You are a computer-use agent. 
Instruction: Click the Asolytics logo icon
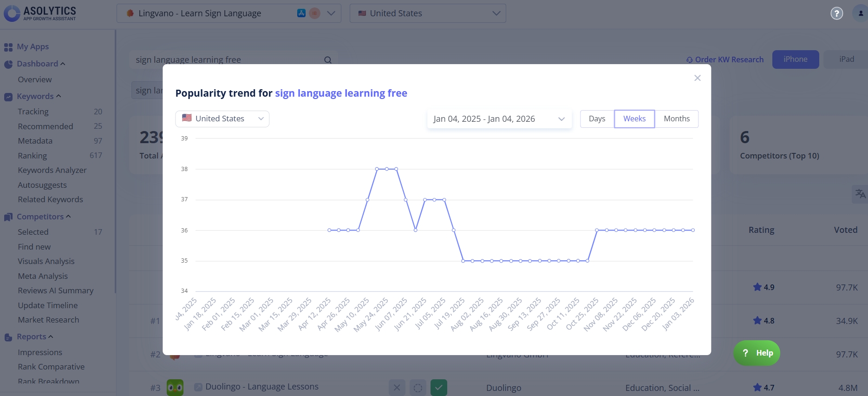tap(12, 13)
